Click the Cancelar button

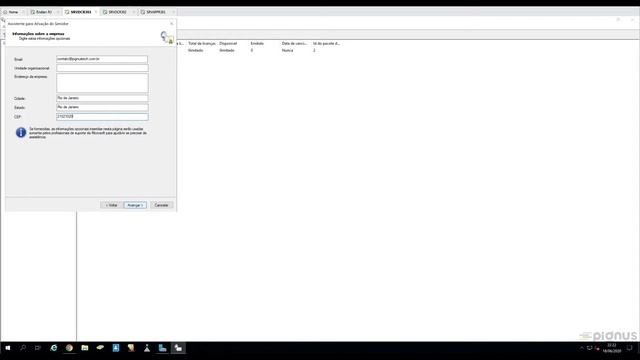click(162, 205)
